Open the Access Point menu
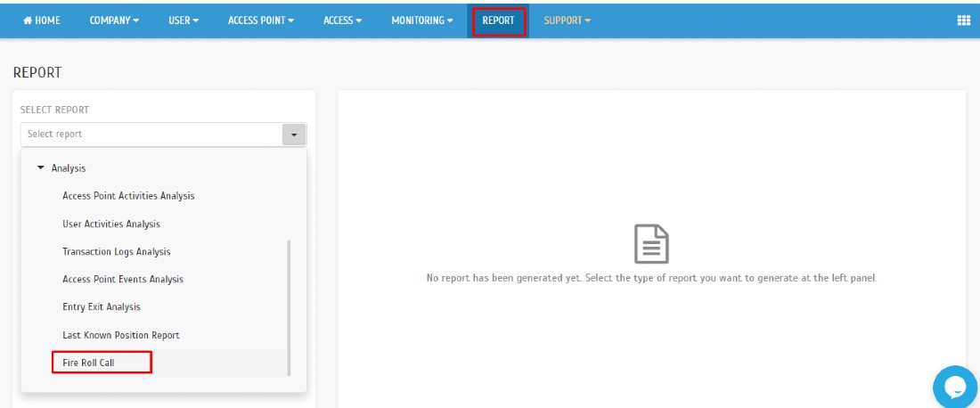 (x=261, y=20)
